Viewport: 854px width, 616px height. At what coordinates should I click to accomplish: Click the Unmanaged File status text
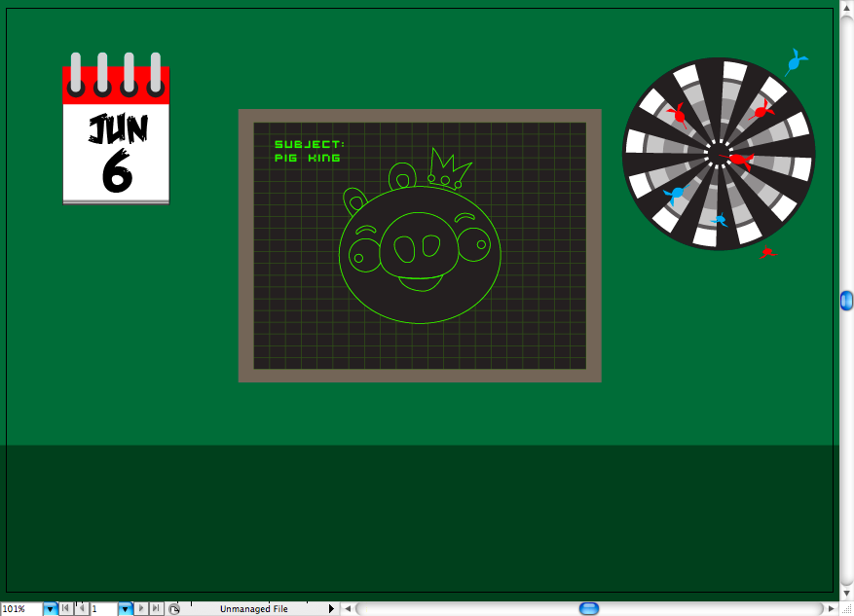(254, 609)
